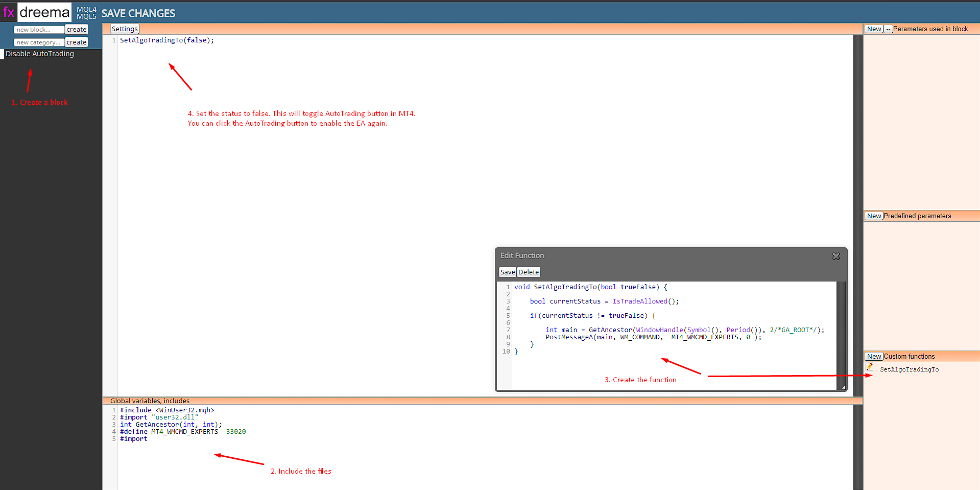
Task: Click the #import "user32.dll" line
Action: click(159, 417)
